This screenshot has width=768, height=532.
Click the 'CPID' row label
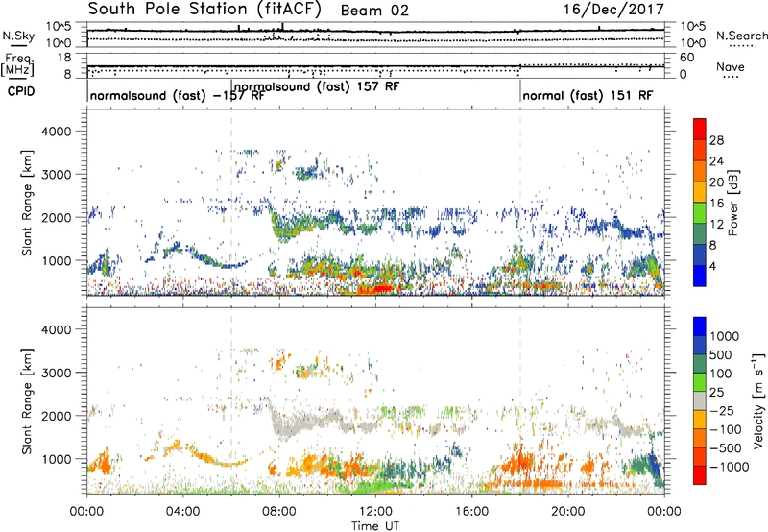click(21, 91)
